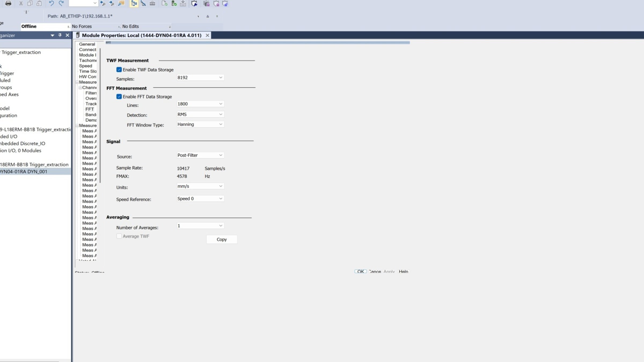
Task: Select DYN04-01RA DYN_001 in Controller Organizer
Action: pos(35,172)
